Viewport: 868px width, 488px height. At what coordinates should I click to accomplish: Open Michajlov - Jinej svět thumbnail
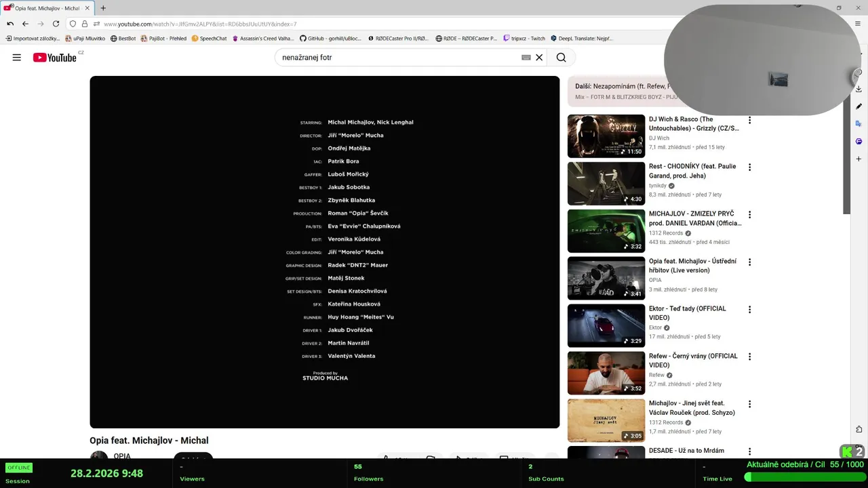tap(606, 421)
